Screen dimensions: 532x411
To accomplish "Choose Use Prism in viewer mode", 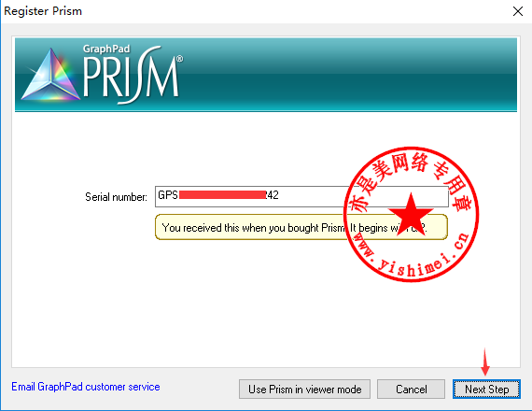I will pyautogui.click(x=304, y=389).
